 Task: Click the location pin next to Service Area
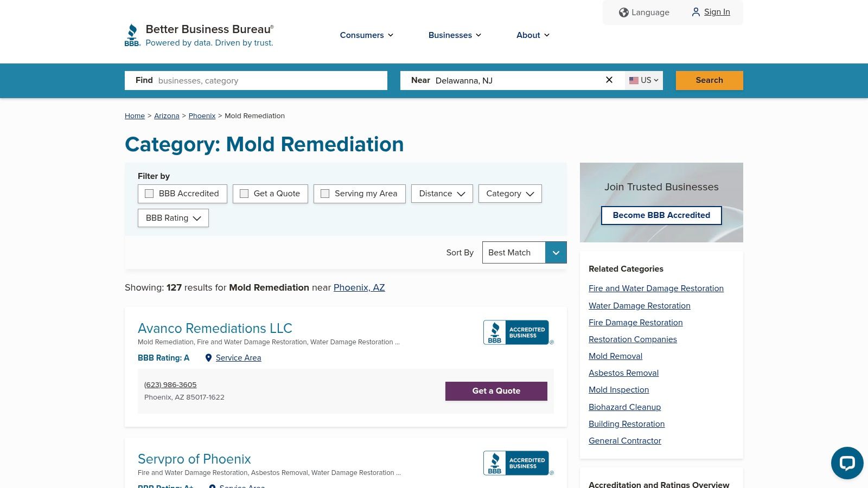[x=209, y=358]
